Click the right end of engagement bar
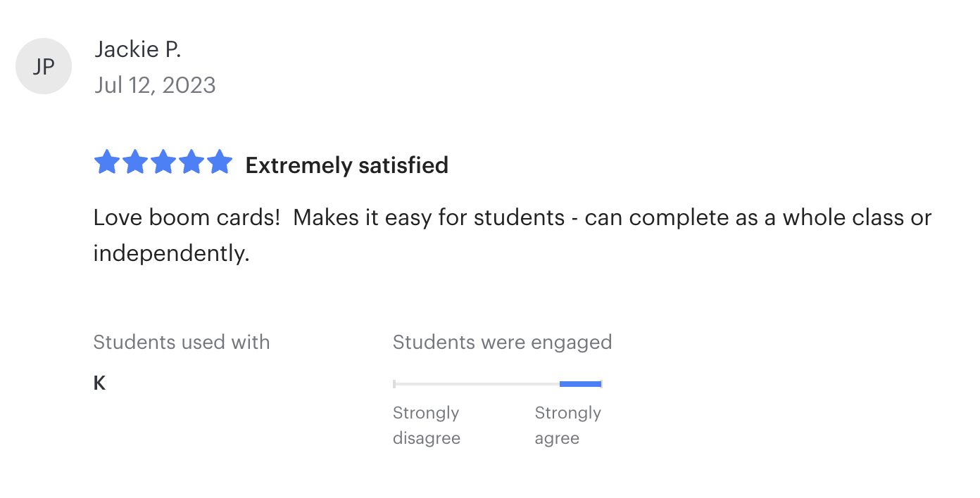Screen dimensions: 980x498 (x=601, y=384)
